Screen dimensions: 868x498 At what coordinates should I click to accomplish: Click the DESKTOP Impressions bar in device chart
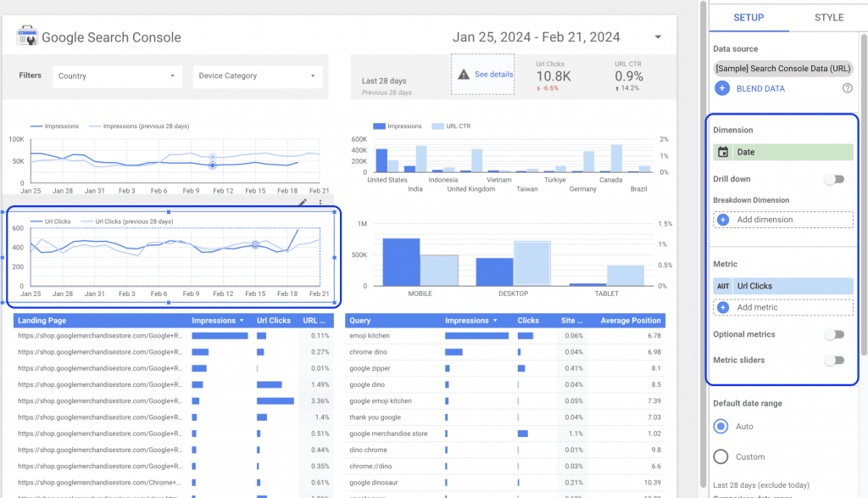click(494, 272)
